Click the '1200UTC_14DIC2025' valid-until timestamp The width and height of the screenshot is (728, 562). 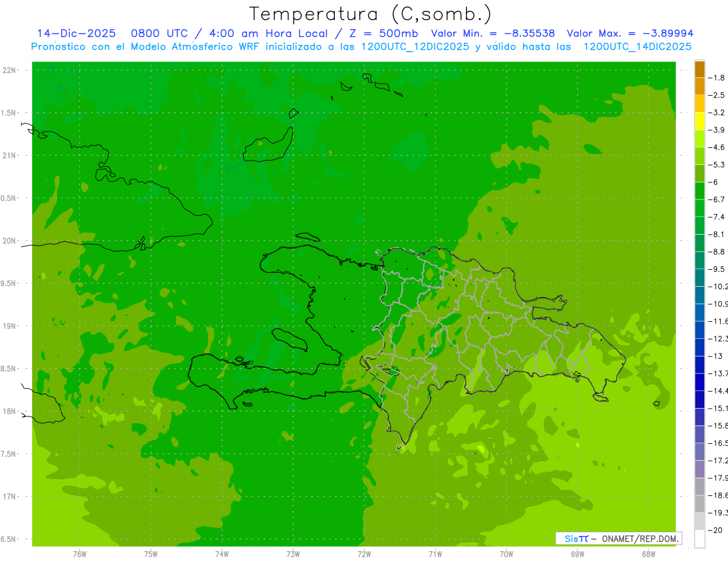click(638, 47)
